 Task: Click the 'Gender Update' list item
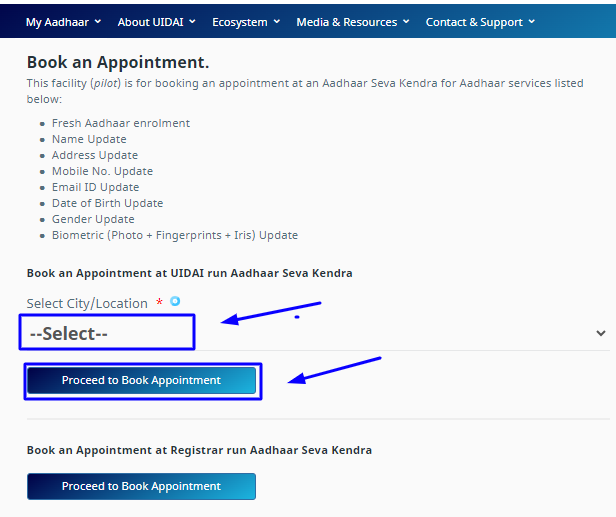click(x=93, y=219)
